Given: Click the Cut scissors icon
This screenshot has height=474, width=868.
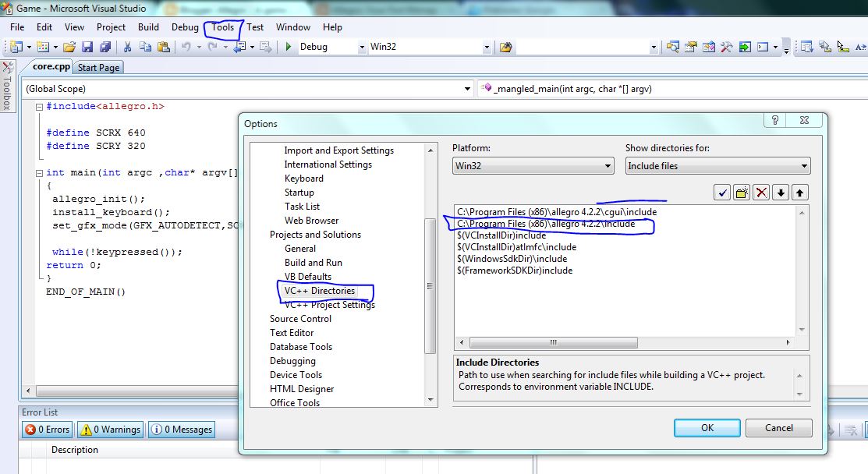Looking at the screenshot, I should [x=128, y=47].
